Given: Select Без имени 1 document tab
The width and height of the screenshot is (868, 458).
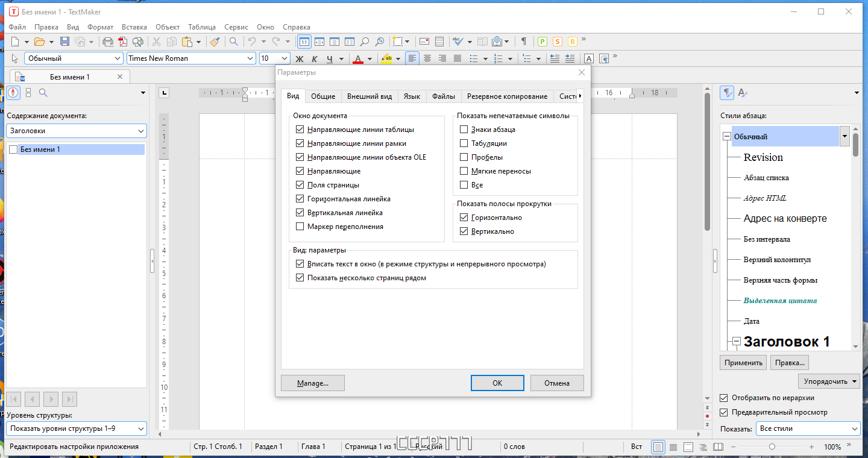Looking at the screenshot, I should [x=69, y=77].
